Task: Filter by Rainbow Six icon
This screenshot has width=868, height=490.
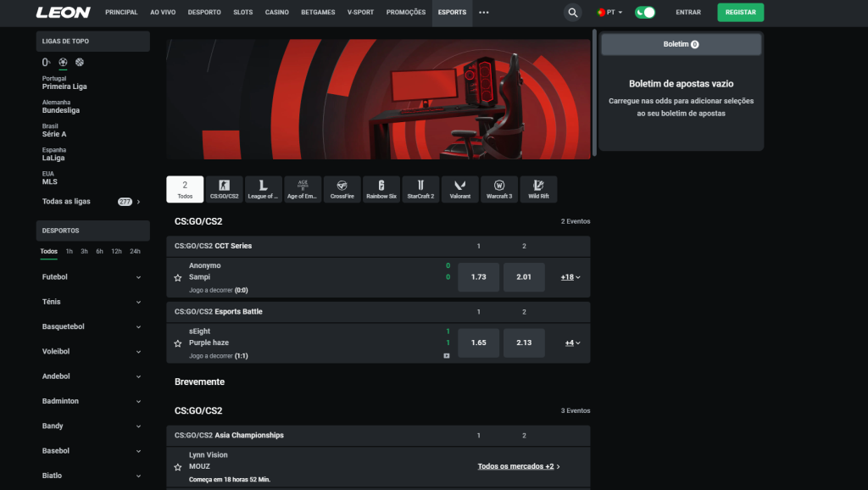Action: (381, 189)
